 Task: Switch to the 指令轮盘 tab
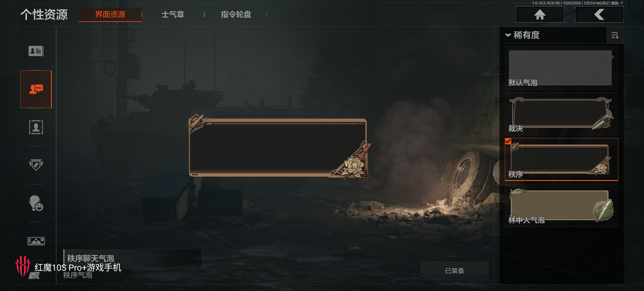(x=236, y=15)
